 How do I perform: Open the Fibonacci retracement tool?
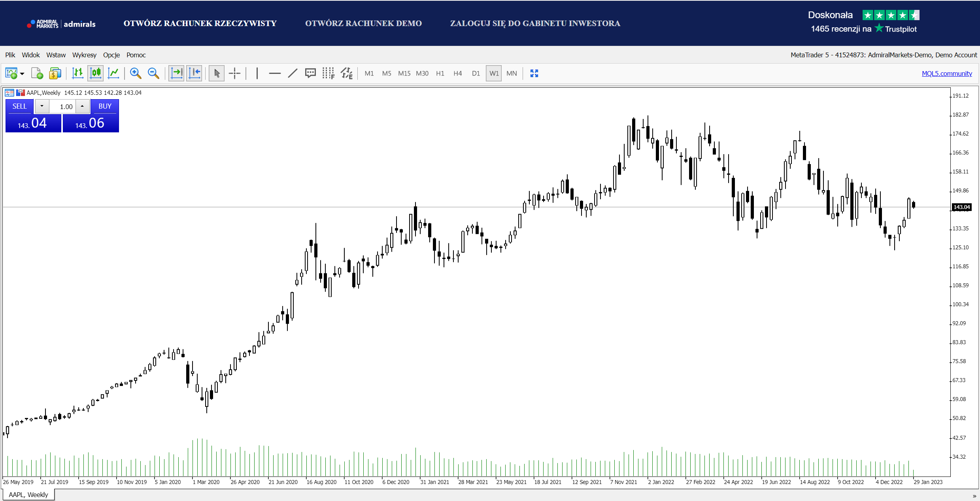click(328, 73)
